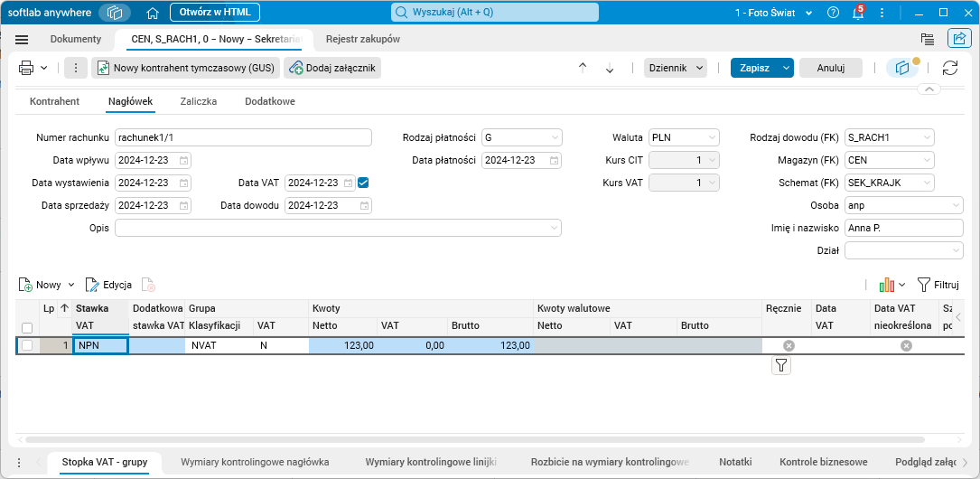The width and height of the screenshot is (980, 479).
Task: Open the Notatki bottom tab
Action: pos(735,463)
